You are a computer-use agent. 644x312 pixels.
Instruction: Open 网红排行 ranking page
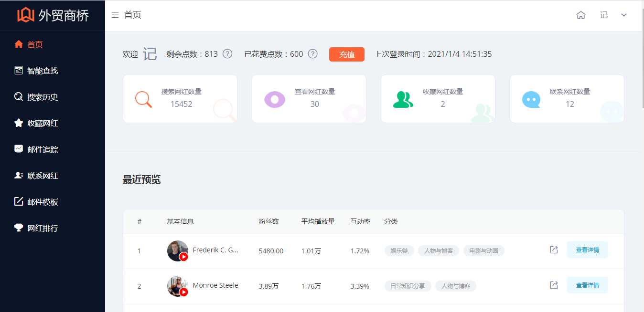[x=43, y=228]
